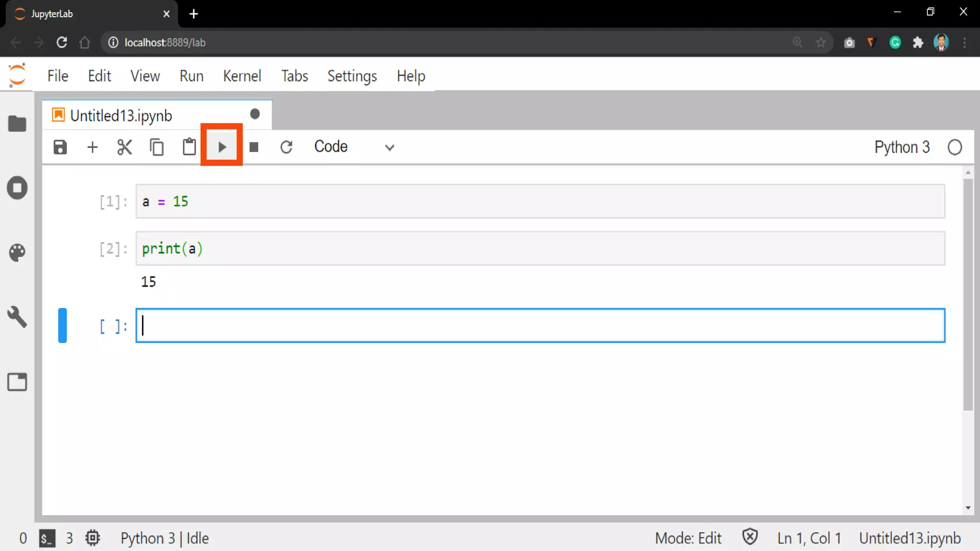Click inside the empty active code cell
Viewport: 980px width, 551px height.
pyautogui.click(x=540, y=326)
